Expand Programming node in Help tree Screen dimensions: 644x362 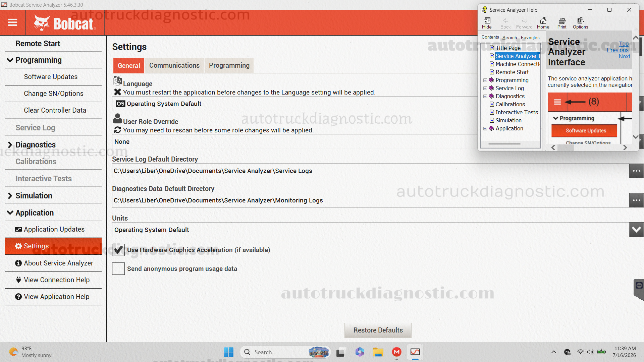tap(485, 80)
